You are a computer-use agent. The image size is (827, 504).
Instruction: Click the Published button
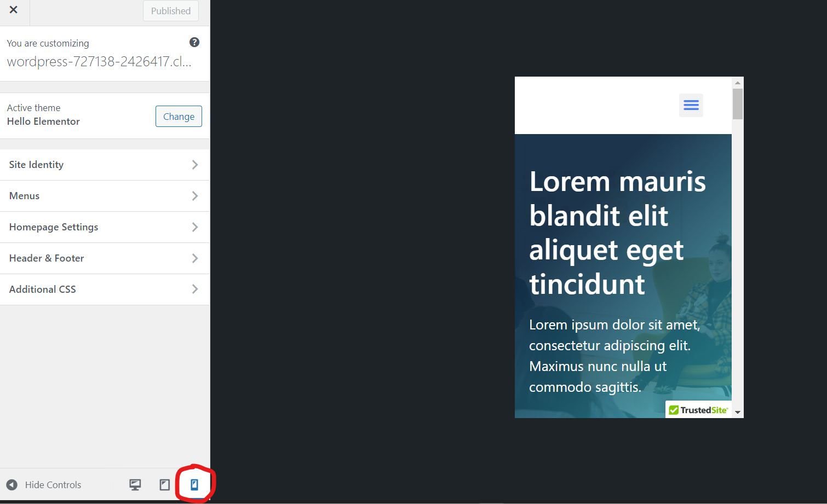coord(170,10)
